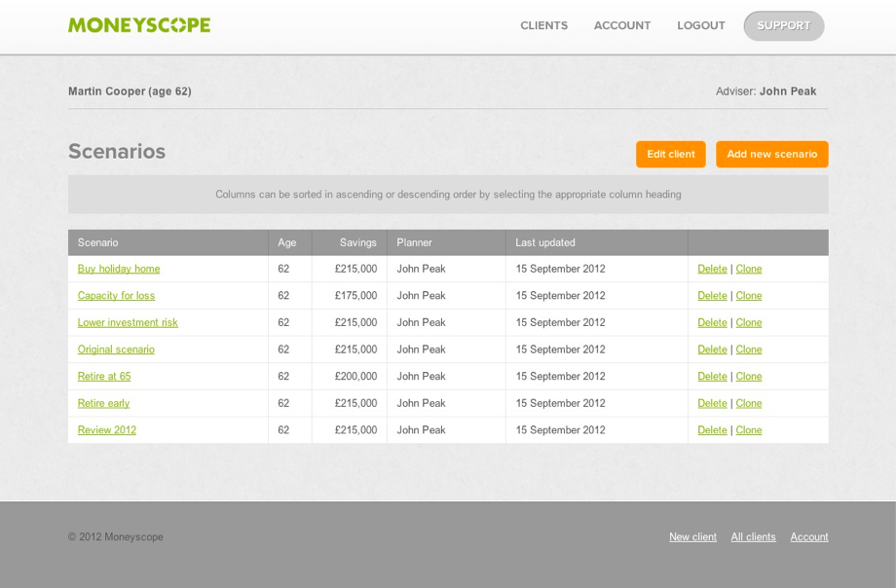Delete the Capacity for loss scenario
This screenshot has height=588, width=896.
pos(712,295)
